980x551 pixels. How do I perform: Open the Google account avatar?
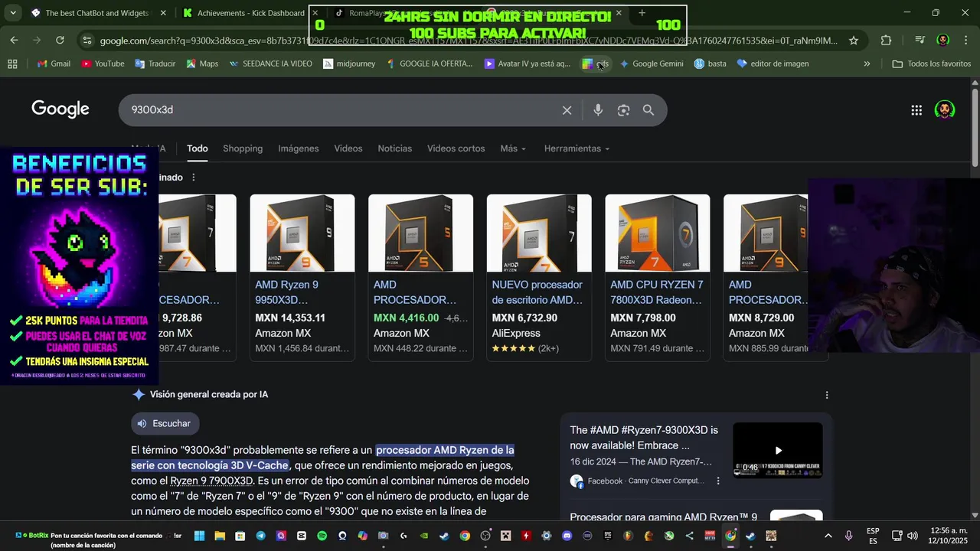pyautogui.click(x=945, y=110)
